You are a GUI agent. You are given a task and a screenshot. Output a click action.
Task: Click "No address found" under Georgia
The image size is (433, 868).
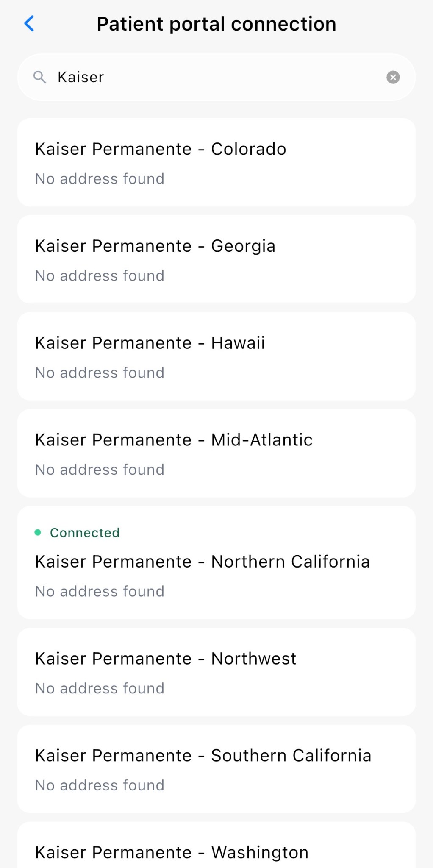[x=100, y=276]
